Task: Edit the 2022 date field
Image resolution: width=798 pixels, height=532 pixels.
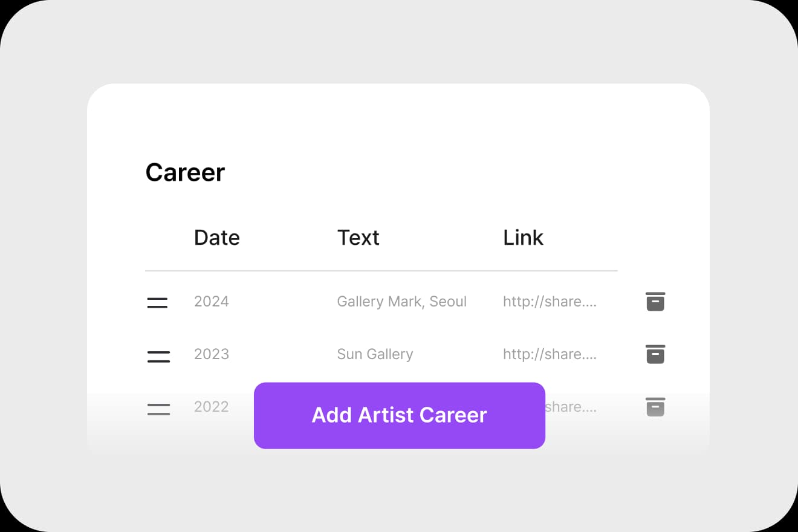Action: tap(212, 407)
